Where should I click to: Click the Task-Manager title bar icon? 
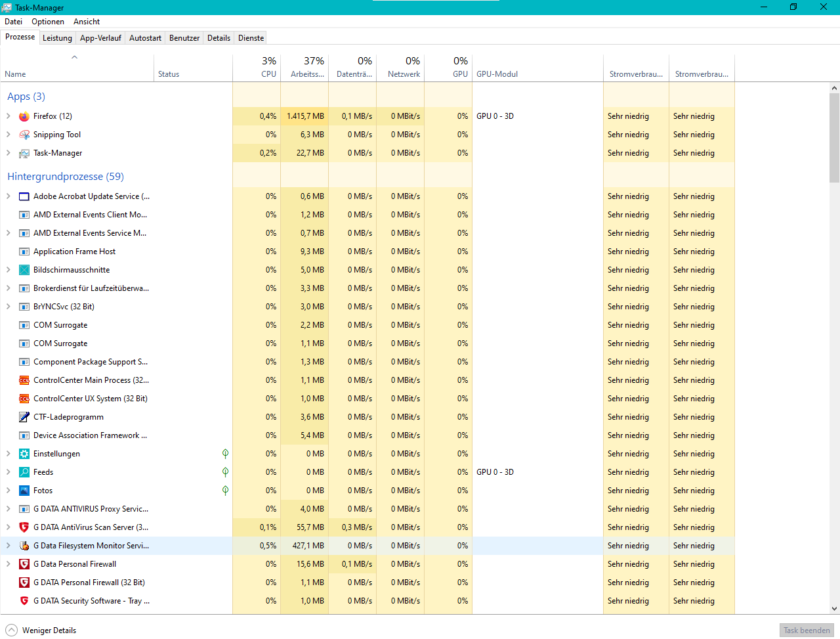click(x=7, y=7)
